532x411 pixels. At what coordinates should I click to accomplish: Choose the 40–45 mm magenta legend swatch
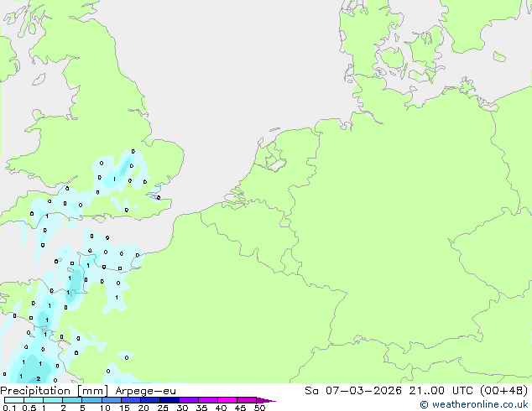pyautogui.click(x=227, y=400)
